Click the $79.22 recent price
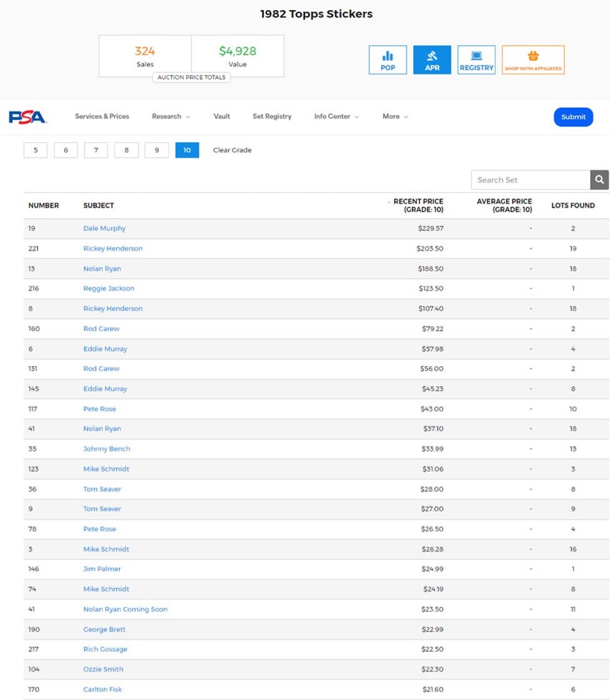The height and width of the screenshot is (700, 610). point(433,329)
